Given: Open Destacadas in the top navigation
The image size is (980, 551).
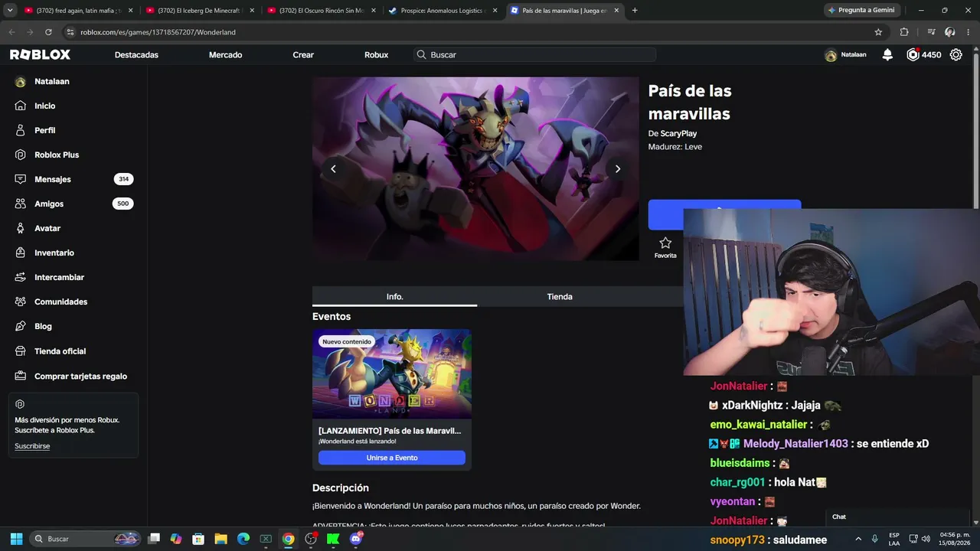Looking at the screenshot, I should (x=136, y=55).
